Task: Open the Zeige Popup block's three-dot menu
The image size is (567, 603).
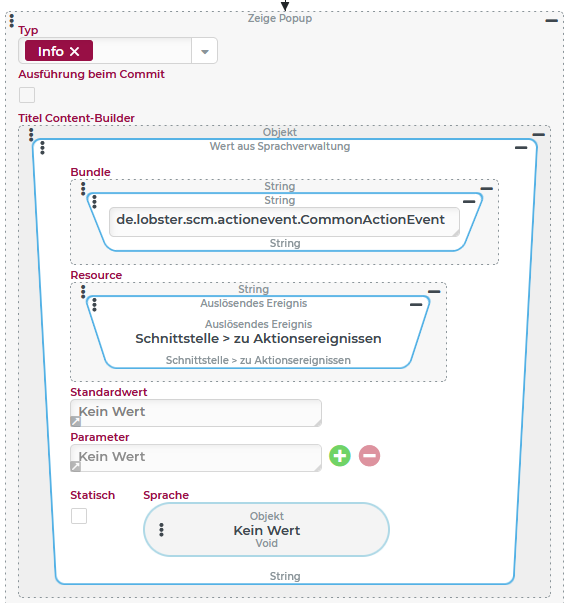Action: pos(12,20)
